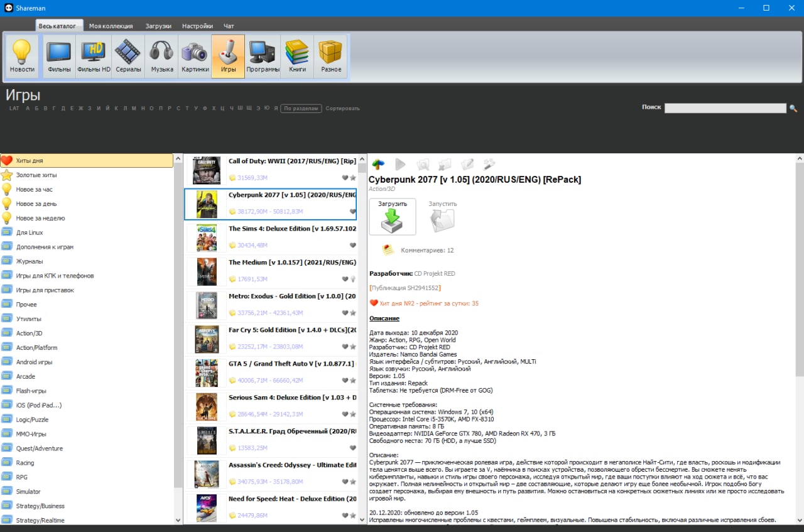Open the MMO-Игры section
Viewport: 804px width, 532px height.
(87, 434)
